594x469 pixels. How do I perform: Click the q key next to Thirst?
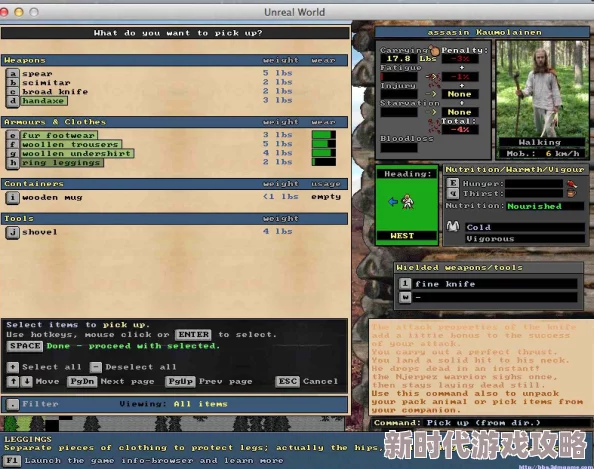point(453,194)
